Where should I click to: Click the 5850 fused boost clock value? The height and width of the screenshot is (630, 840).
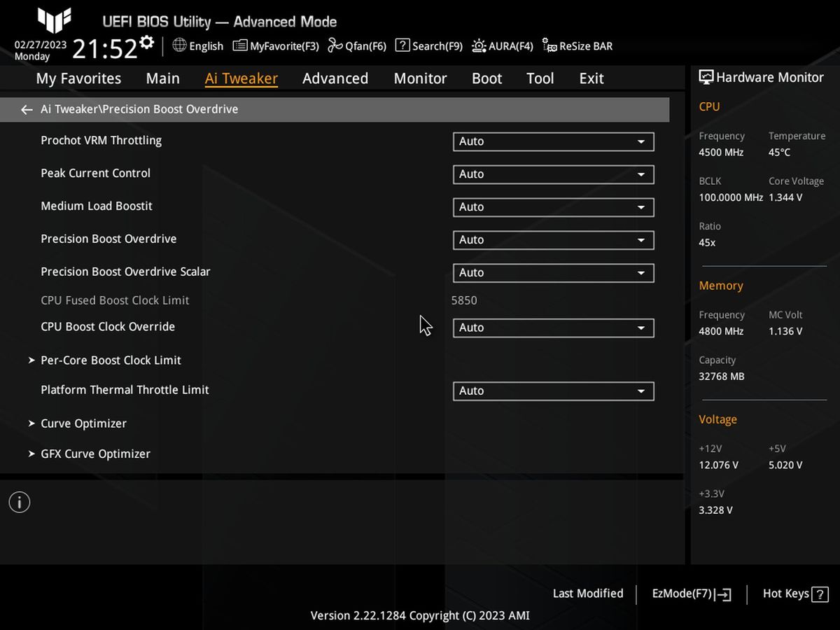(x=464, y=300)
